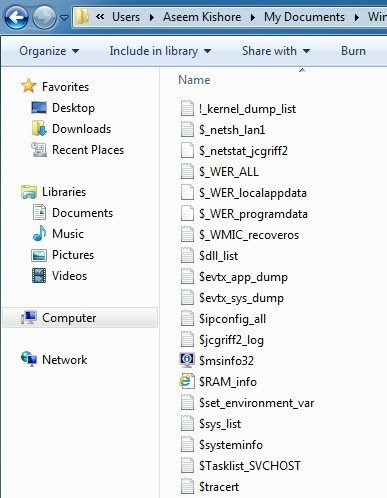
Task: Click the Documents library icon
Action: [x=39, y=213]
